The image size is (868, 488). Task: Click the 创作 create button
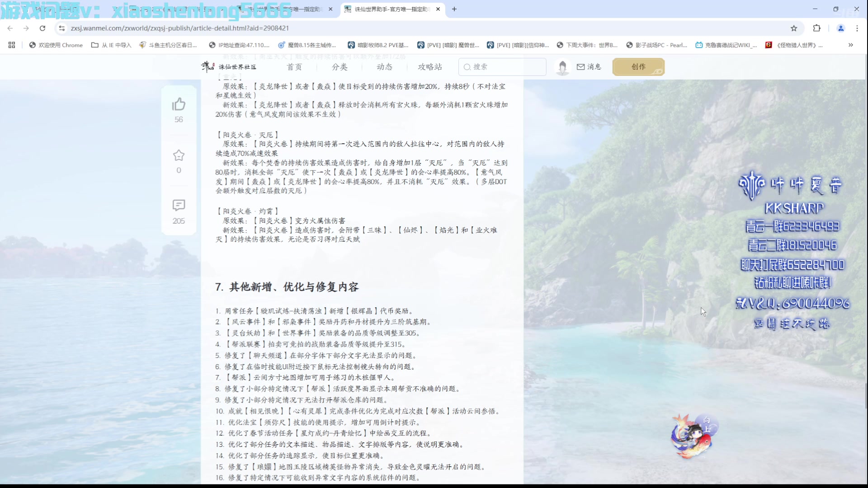click(x=638, y=67)
